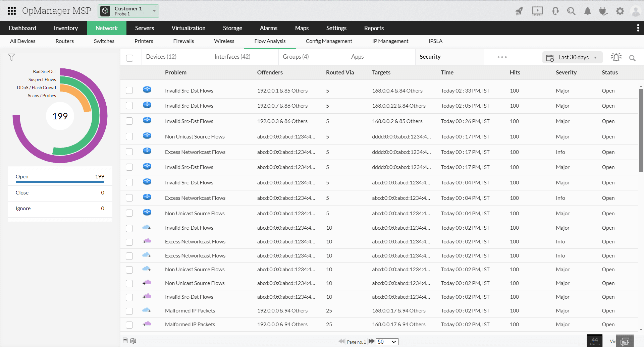
Task: Click router icon of 192.0.0.7 offender row
Action: click(147, 105)
